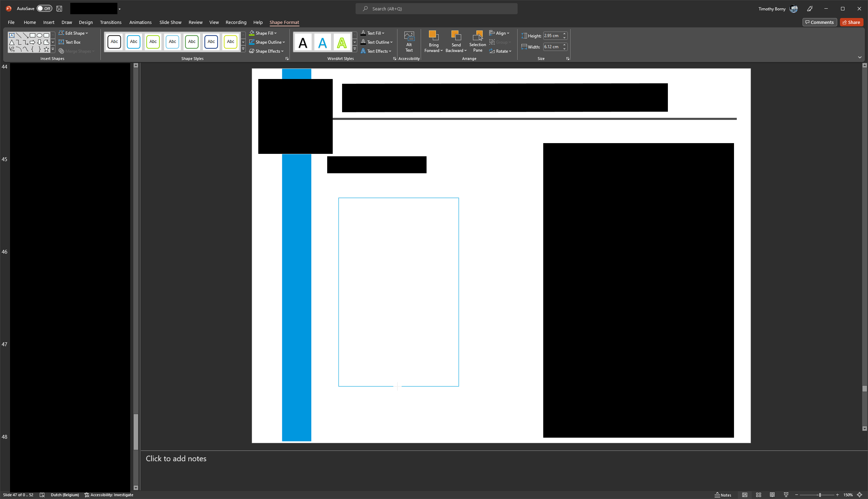The width and height of the screenshot is (868, 499).
Task: Adjust the zoom slider handle
Action: point(820,495)
